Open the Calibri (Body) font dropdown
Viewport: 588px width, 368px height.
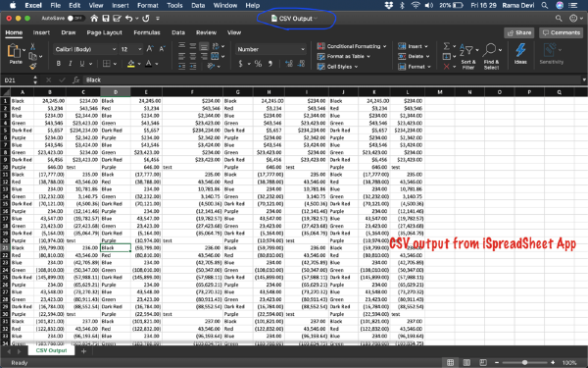click(x=85, y=49)
